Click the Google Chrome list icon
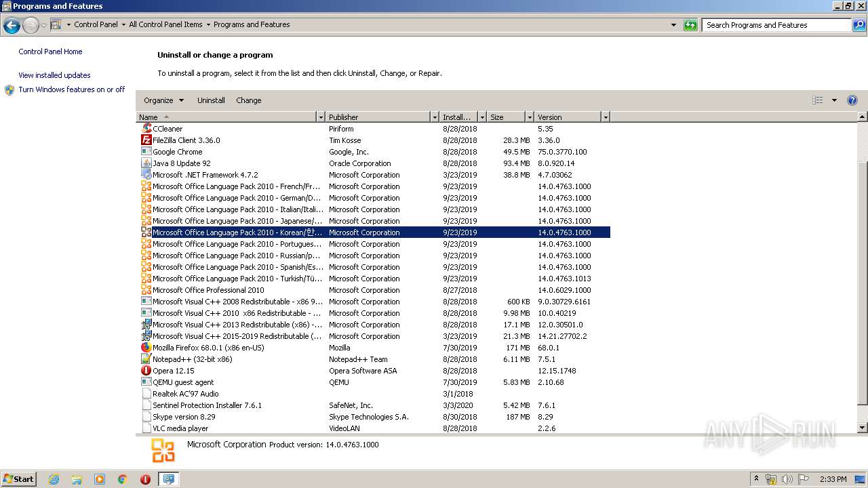Viewport: 868px width, 488px height. pyautogui.click(x=146, y=152)
